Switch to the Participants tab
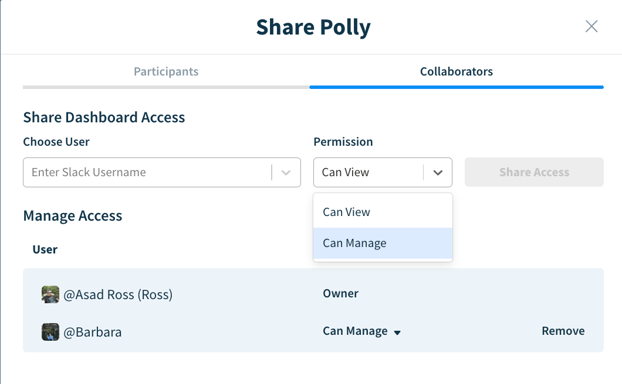The height and width of the screenshot is (384, 622). pos(166,71)
